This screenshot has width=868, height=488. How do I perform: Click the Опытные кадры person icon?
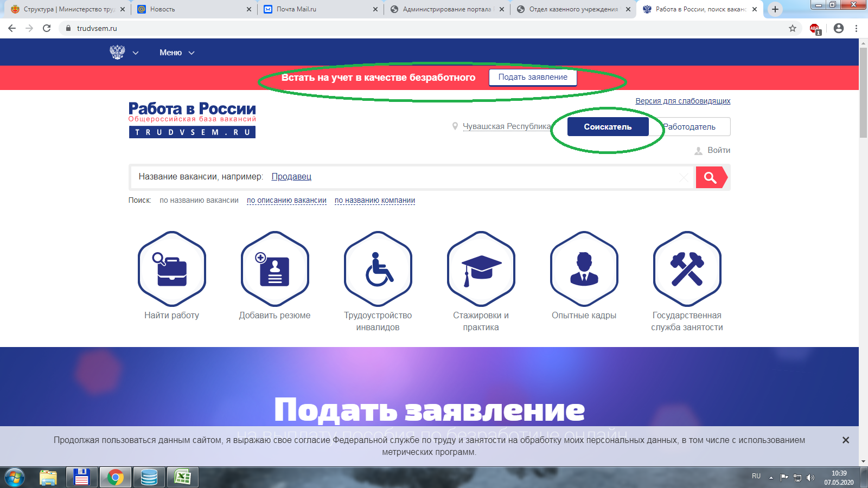click(584, 269)
